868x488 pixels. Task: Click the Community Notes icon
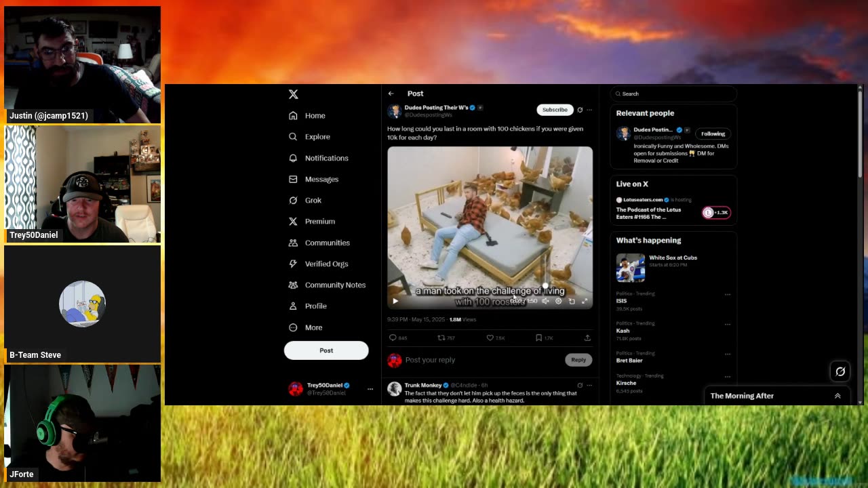tap(293, 285)
